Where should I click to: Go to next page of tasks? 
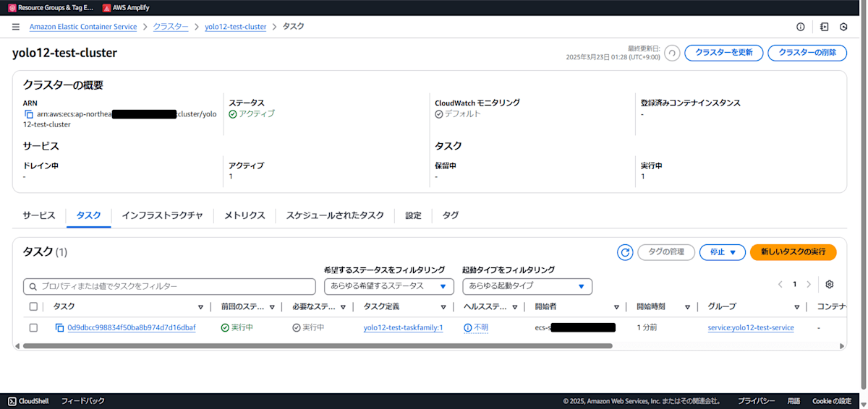tap(809, 284)
